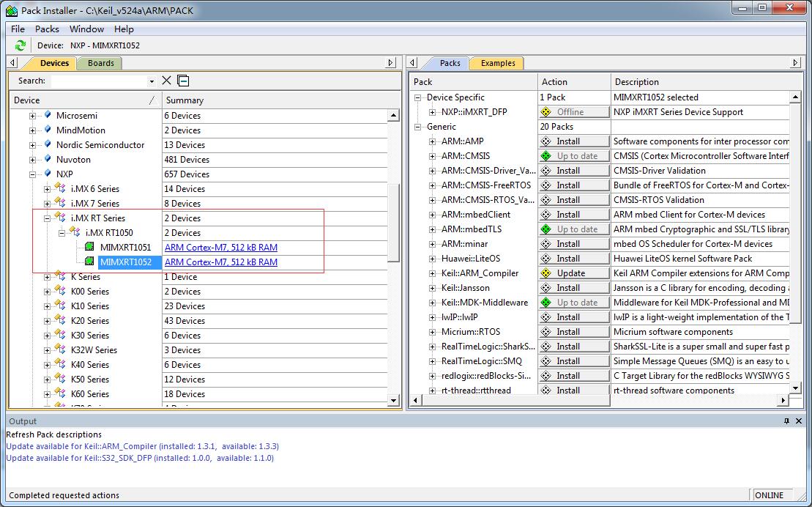
Task: Switch to the Examples tab
Action: pos(498,63)
